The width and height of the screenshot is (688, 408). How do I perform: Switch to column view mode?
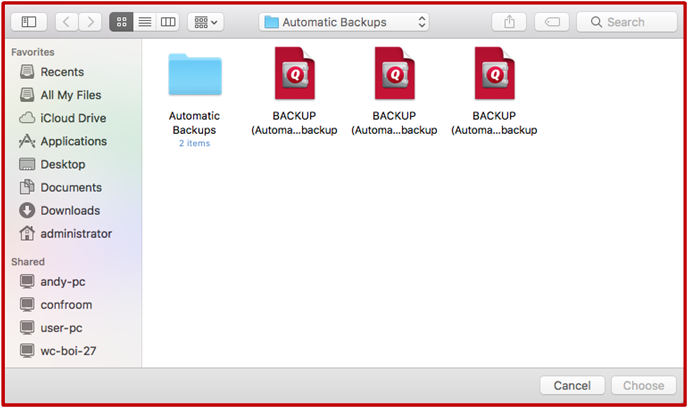(x=168, y=21)
